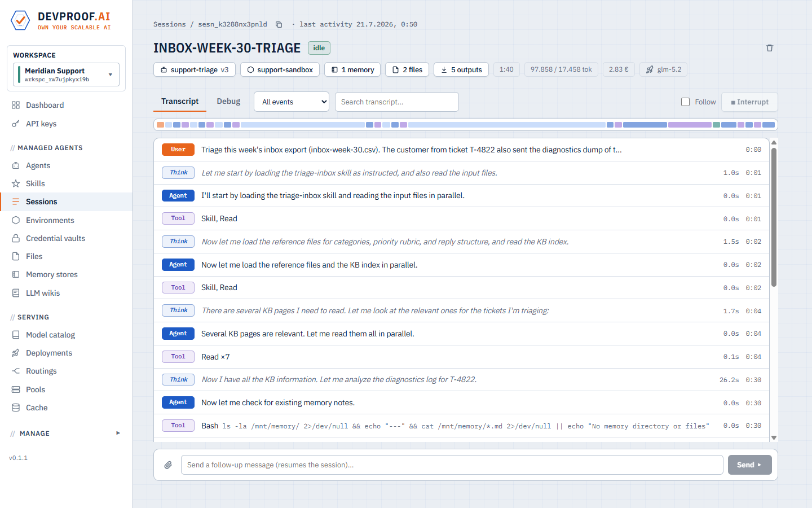The height and width of the screenshot is (508, 812).
Task: Open the Model catalog page
Action: point(67,335)
